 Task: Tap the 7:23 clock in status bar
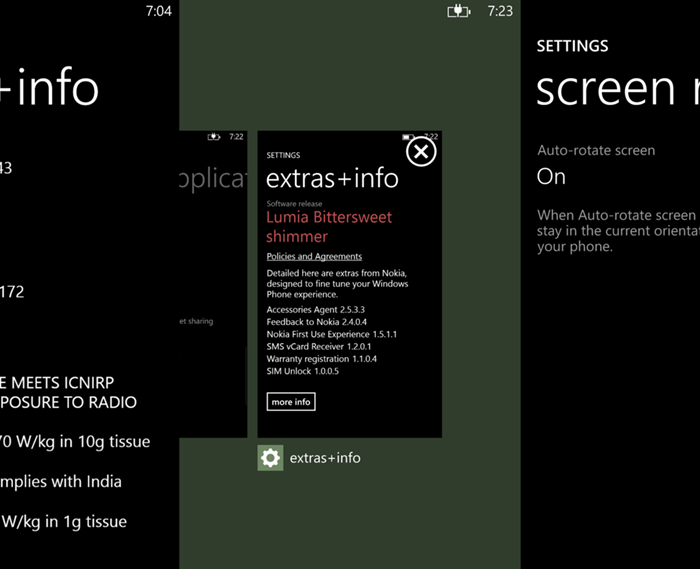(499, 11)
